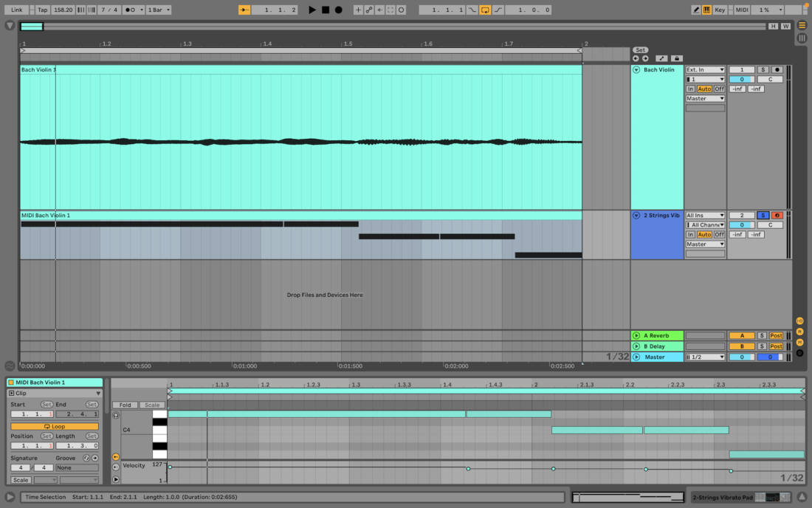Toggle the transport Loop switch
Screen dimensions: 812x508
(x=485, y=10)
